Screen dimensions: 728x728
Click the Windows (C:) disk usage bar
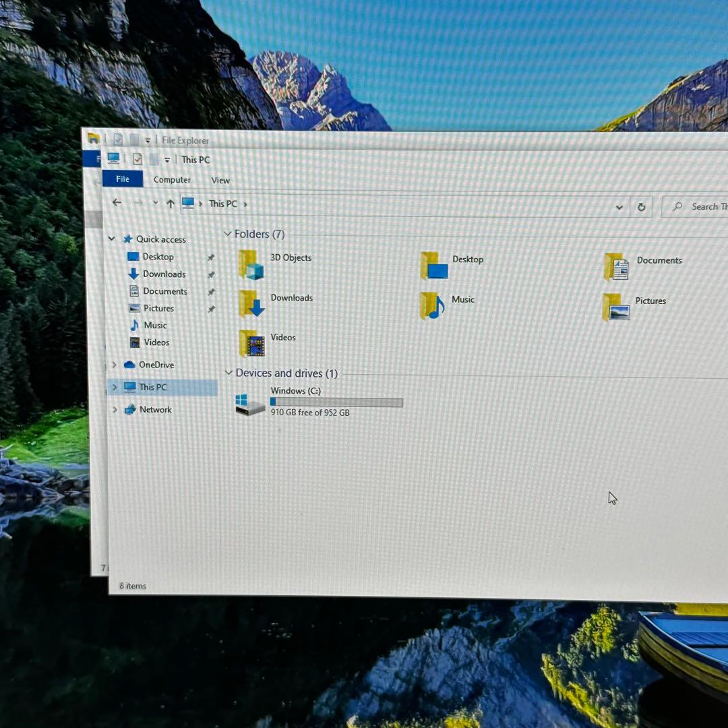(x=336, y=402)
